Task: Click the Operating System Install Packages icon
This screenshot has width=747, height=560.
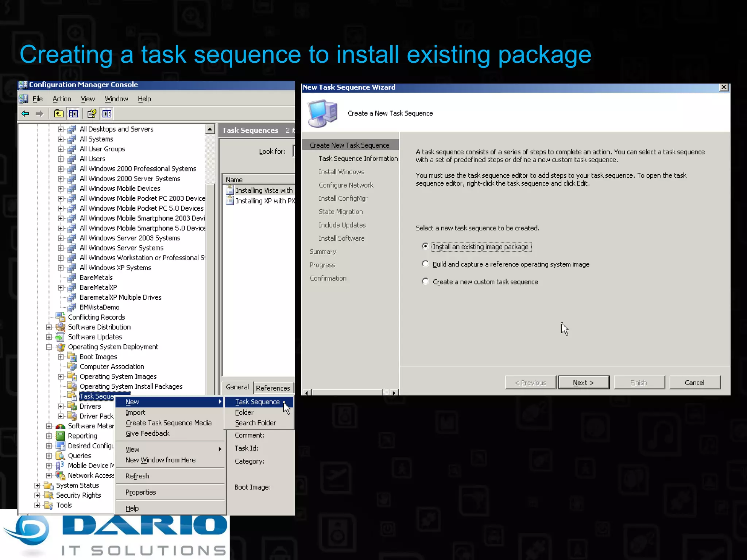Action: point(72,386)
